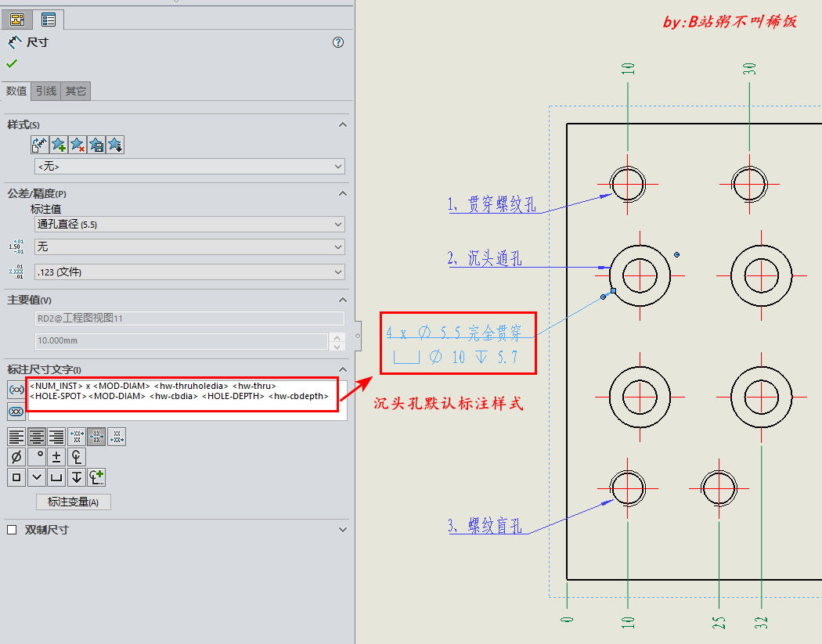
Task: Click the 标注变量(A) button
Action: (74, 502)
